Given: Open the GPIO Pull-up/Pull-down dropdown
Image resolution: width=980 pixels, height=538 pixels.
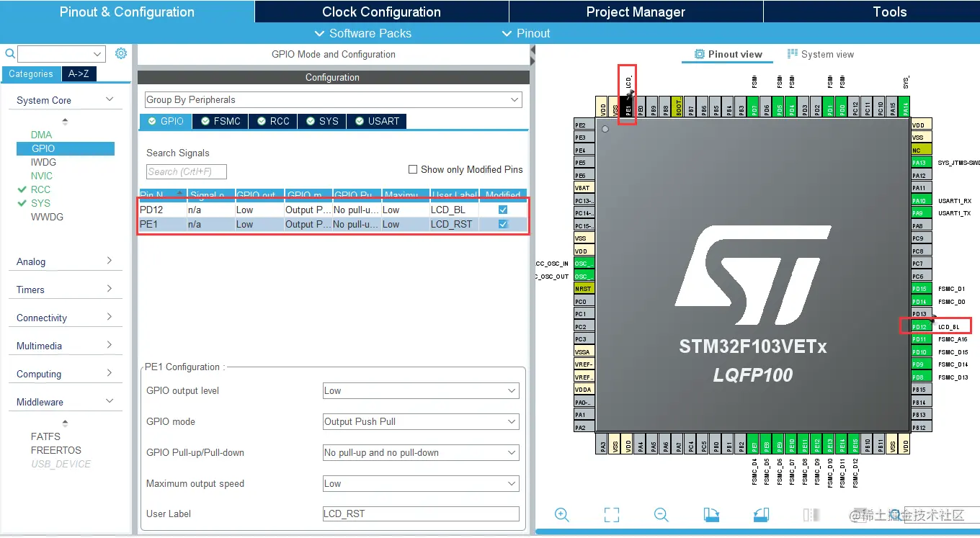Looking at the screenshot, I should (x=421, y=452).
